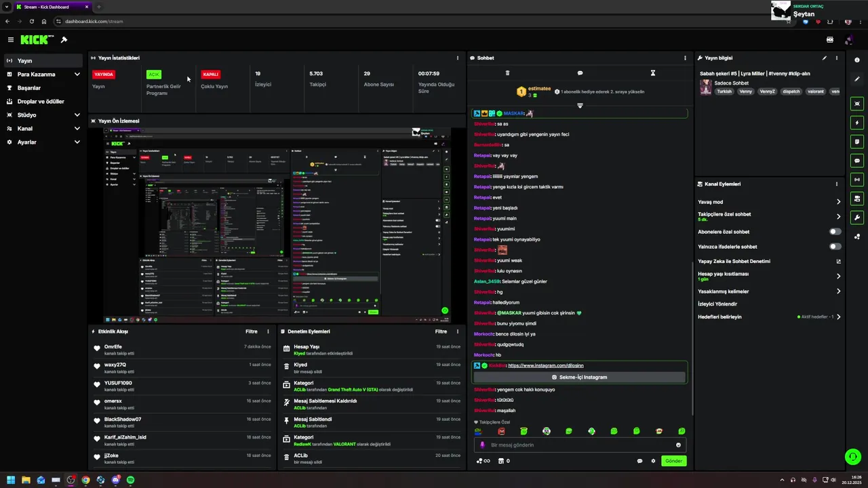Image resolution: width=868 pixels, height=488 pixels.
Task: Open Chrome from the Windows taskbar
Action: (x=85, y=480)
